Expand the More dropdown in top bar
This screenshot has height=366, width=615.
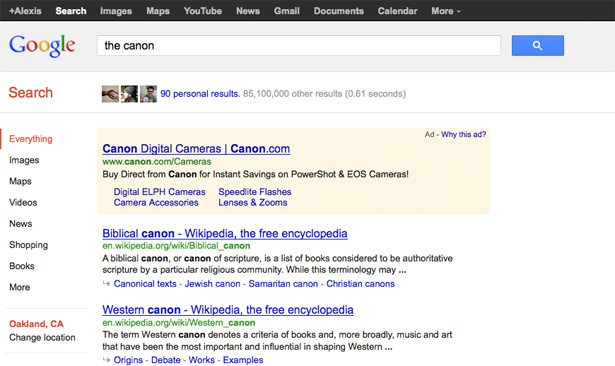pyautogui.click(x=446, y=11)
